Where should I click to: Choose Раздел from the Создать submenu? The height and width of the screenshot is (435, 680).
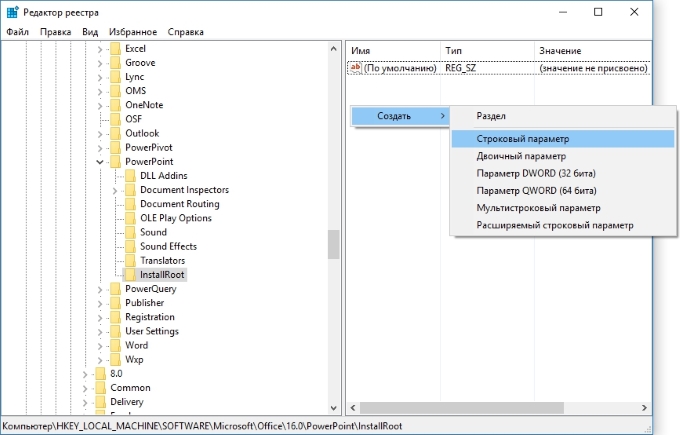(x=563, y=116)
